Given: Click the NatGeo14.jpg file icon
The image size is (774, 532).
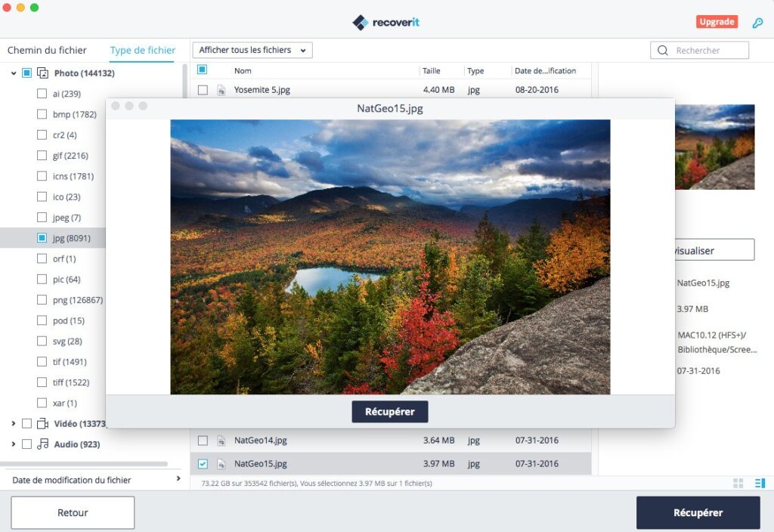Looking at the screenshot, I should (221, 441).
